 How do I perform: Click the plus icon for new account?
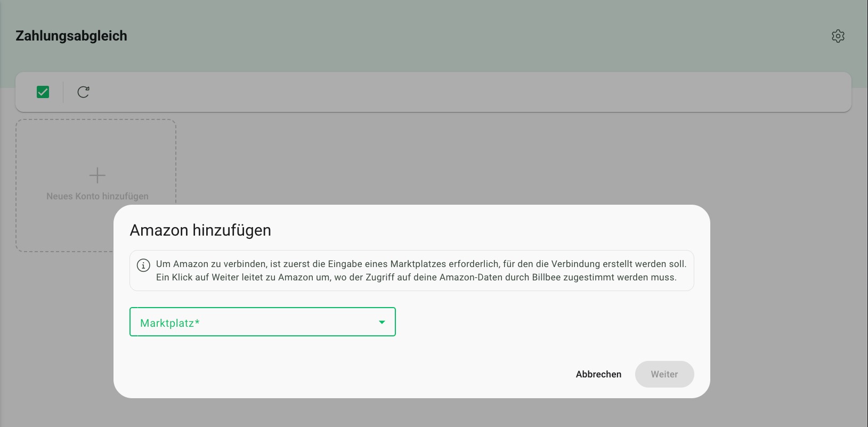98,175
